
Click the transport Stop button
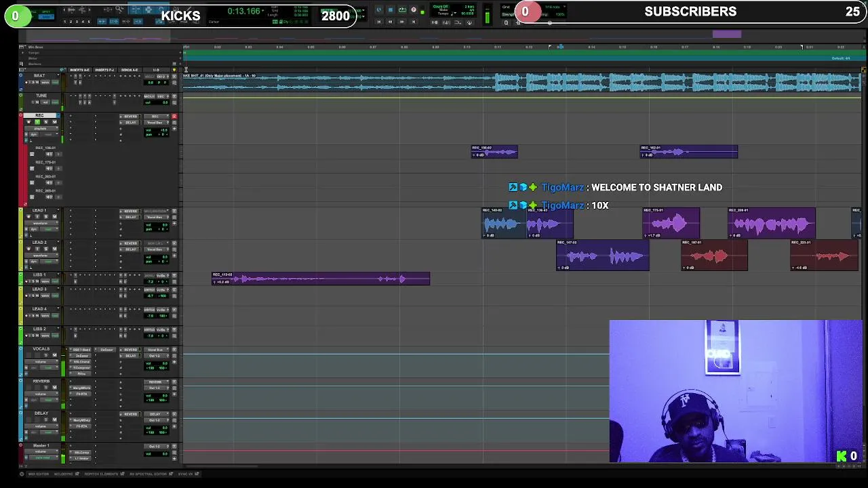(391, 9)
